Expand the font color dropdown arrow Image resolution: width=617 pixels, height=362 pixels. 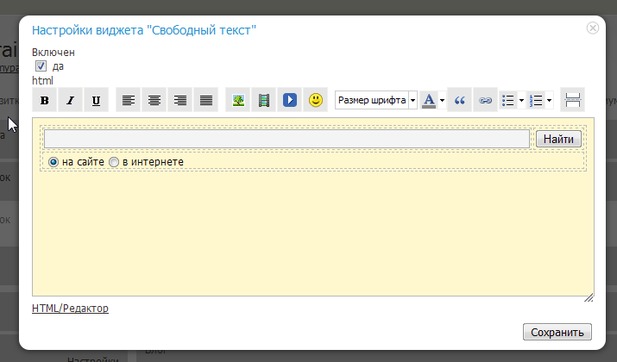coord(442,100)
